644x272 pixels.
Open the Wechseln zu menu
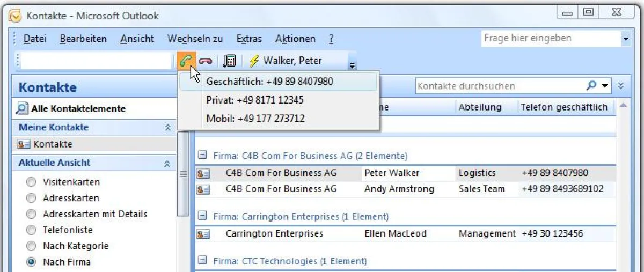click(195, 39)
